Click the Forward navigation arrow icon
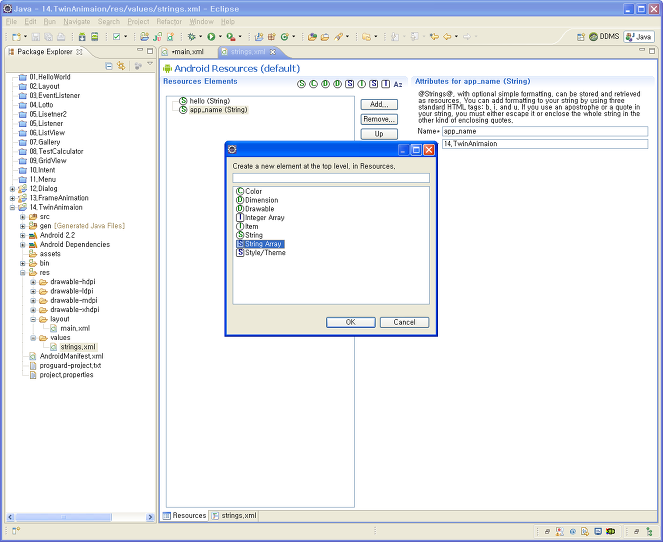663x542 pixels. coord(467,37)
